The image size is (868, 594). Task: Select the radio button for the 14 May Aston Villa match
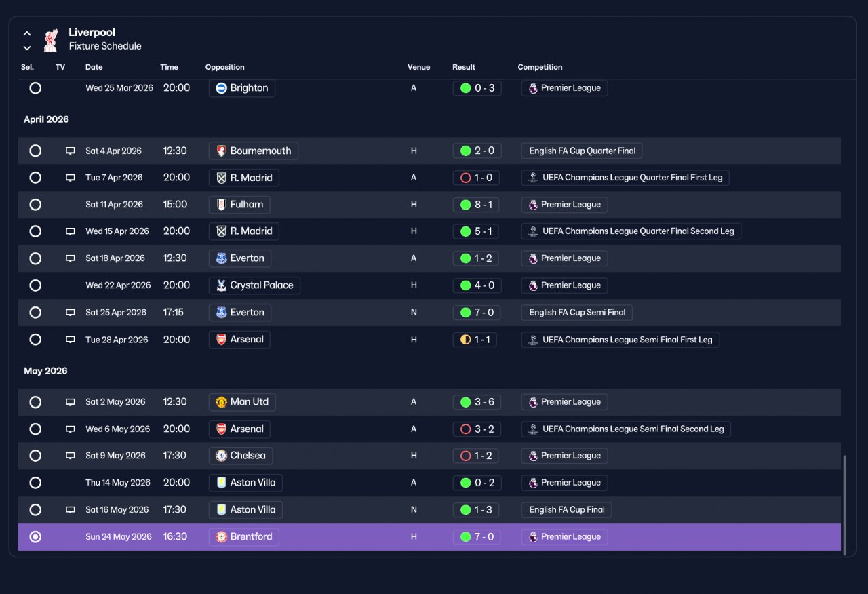[x=35, y=483]
